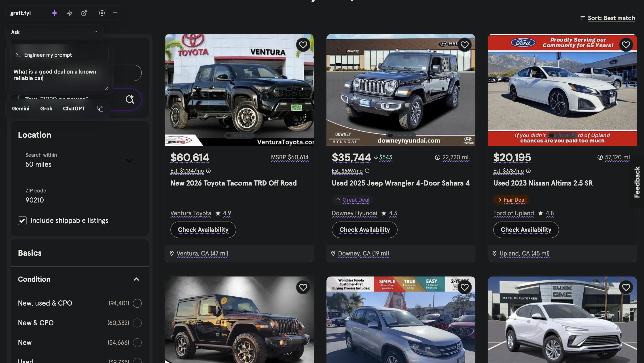Click the lightning bolt icon in graft.fyi panel
Viewport: 644px width, 363px height.
pyautogui.click(x=70, y=13)
